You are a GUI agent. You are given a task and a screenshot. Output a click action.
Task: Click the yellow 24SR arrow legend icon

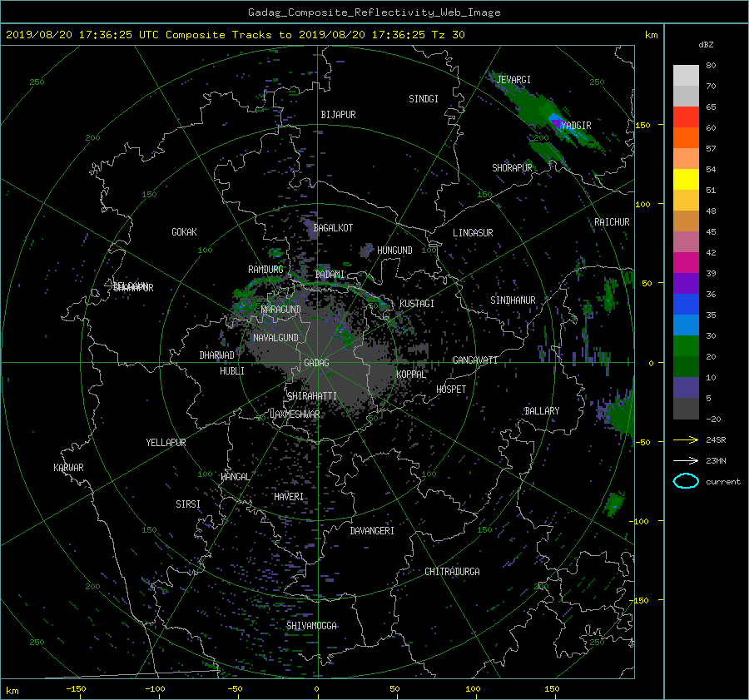point(686,440)
